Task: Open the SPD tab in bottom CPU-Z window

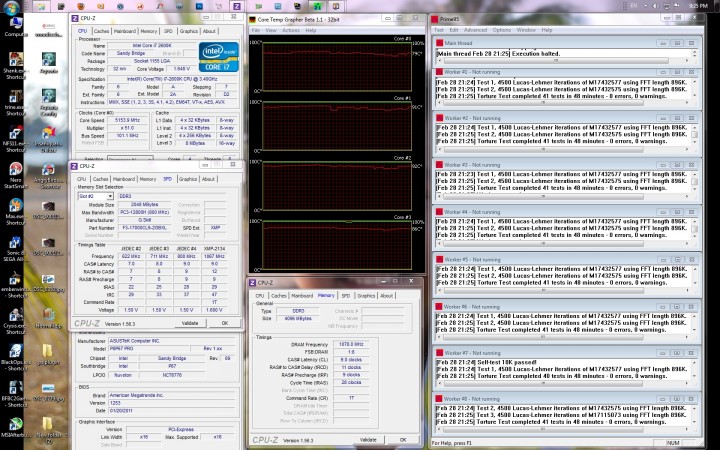Action: [345, 296]
